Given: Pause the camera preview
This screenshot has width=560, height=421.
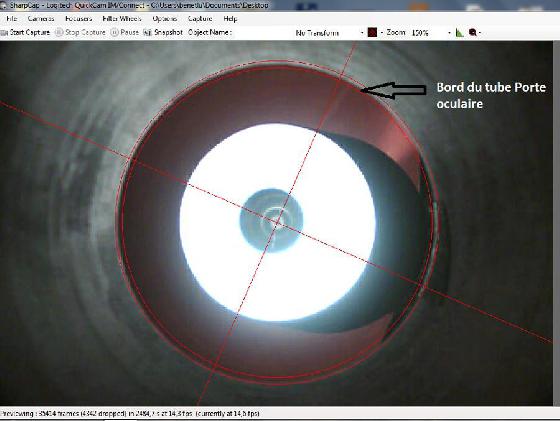Looking at the screenshot, I should [124, 32].
